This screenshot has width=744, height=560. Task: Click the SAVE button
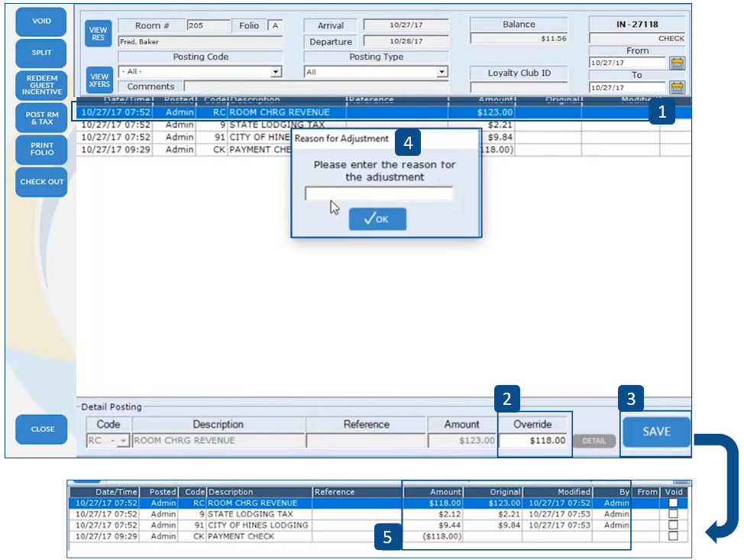tap(655, 432)
